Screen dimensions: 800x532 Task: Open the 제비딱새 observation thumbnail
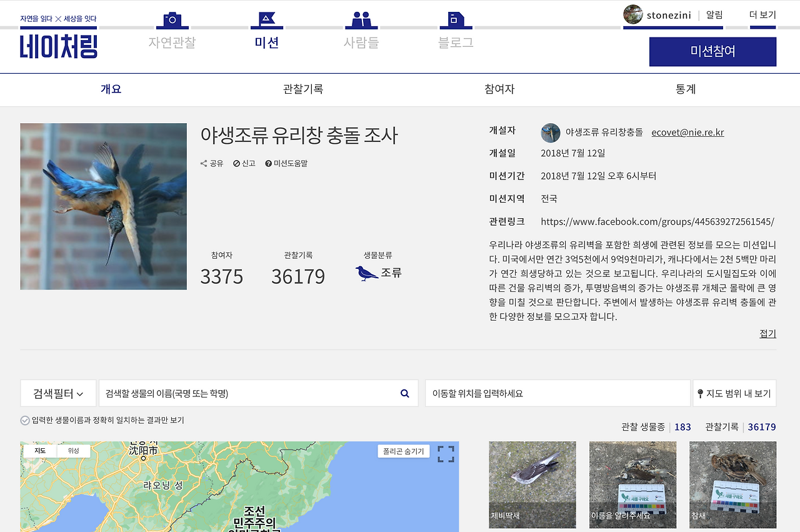click(x=532, y=484)
